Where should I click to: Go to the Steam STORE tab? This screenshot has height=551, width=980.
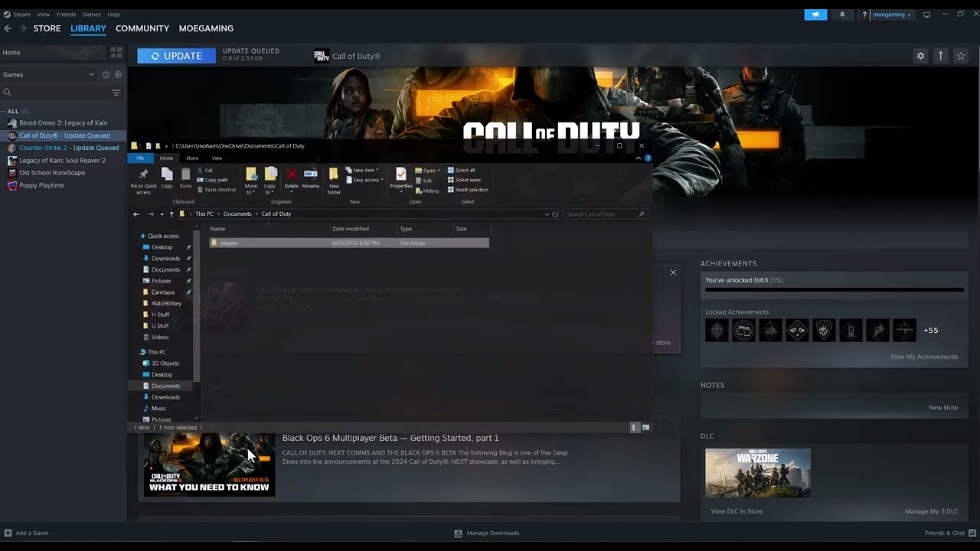click(x=47, y=28)
